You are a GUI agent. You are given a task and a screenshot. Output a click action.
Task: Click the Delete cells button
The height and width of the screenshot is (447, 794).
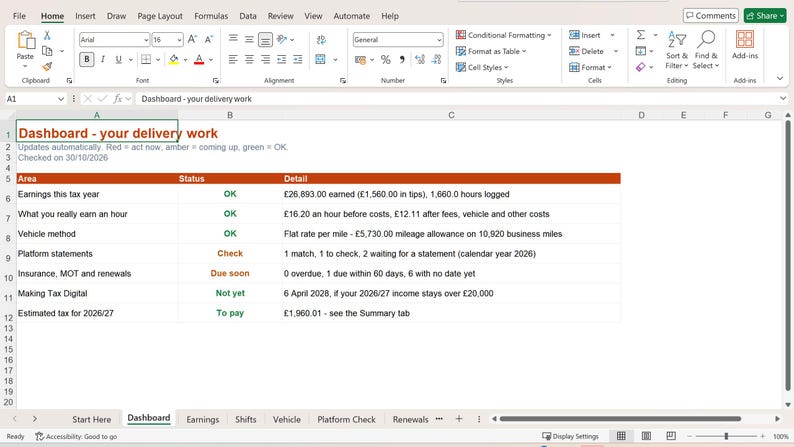point(586,51)
